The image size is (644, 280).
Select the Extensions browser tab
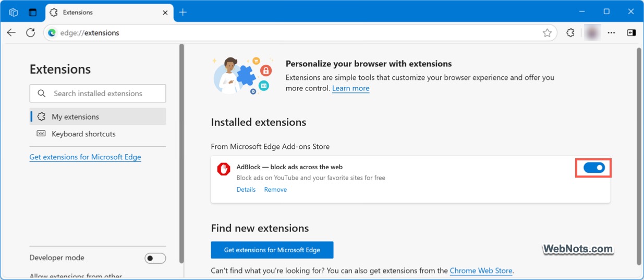(111, 12)
